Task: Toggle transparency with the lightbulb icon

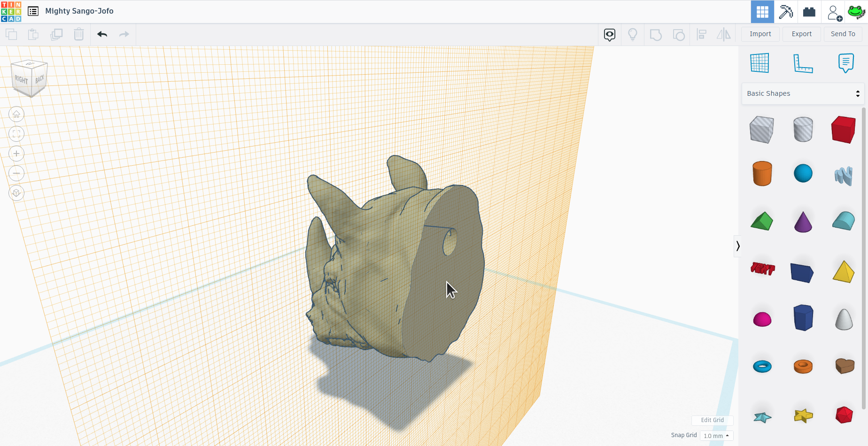Action: pyautogui.click(x=633, y=34)
